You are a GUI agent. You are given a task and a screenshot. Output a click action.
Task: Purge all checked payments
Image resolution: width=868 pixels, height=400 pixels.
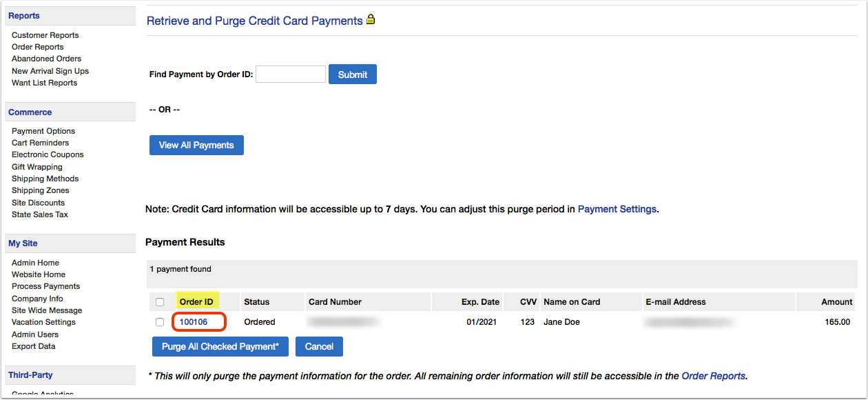point(220,346)
